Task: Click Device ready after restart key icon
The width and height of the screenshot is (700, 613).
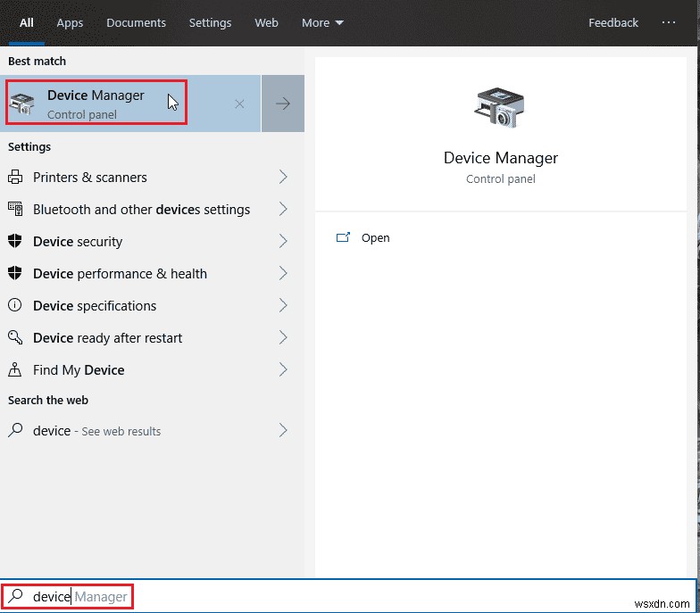Action: 15,337
